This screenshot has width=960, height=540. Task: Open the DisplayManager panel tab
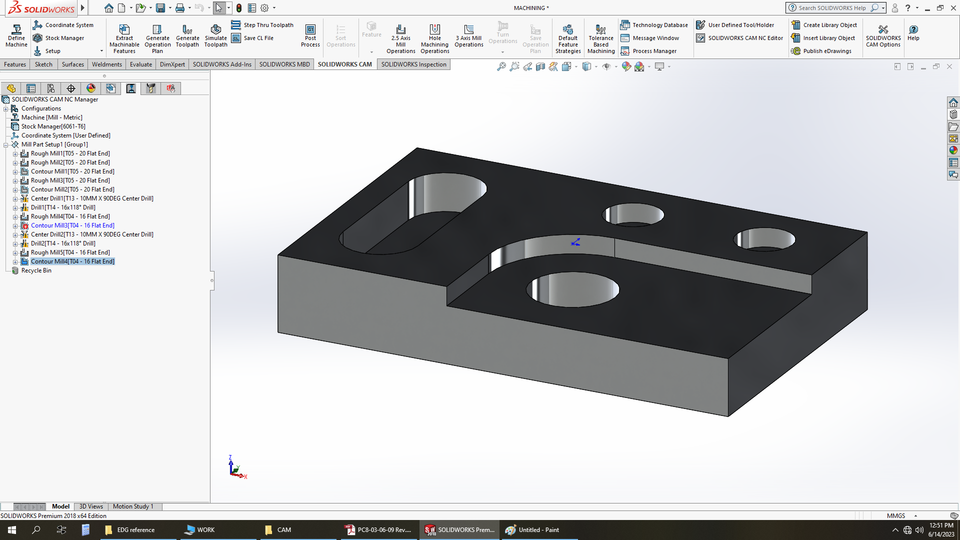click(x=91, y=89)
